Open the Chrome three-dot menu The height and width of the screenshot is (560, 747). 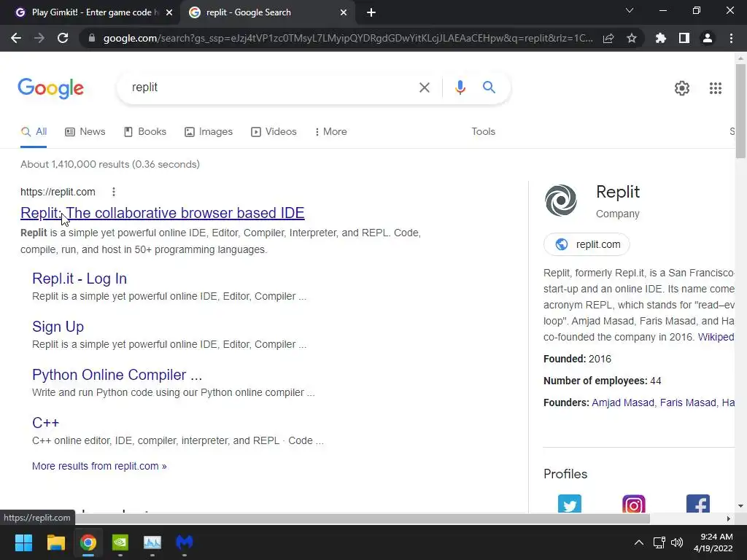click(x=731, y=38)
